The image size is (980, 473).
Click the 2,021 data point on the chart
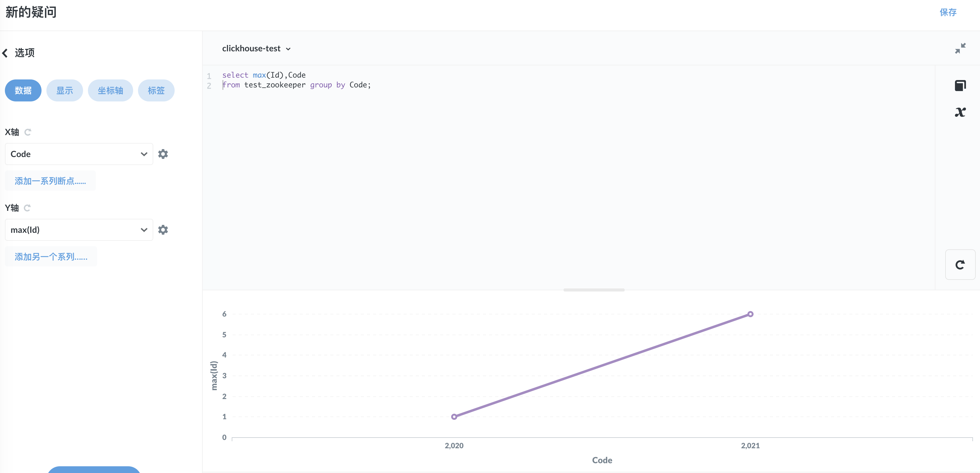(750, 314)
